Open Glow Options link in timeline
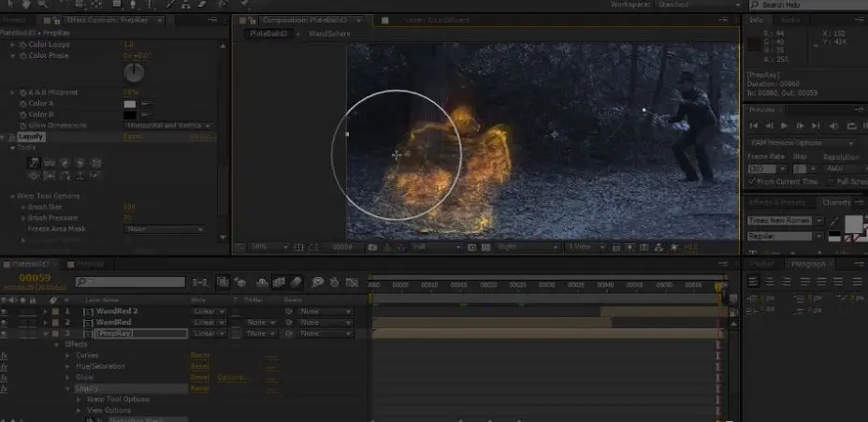This screenshot has width=868, height=422. point(232,378)
